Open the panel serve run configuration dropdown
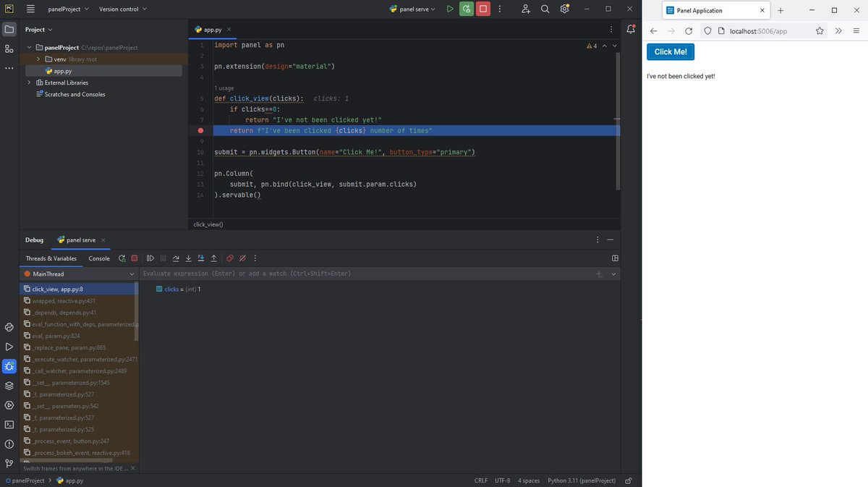This screenshot has width=868, height=487. click(412, 9)
